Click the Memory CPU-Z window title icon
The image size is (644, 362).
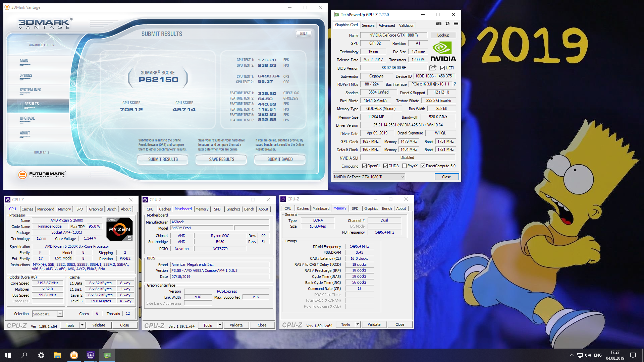click(283, 199)
